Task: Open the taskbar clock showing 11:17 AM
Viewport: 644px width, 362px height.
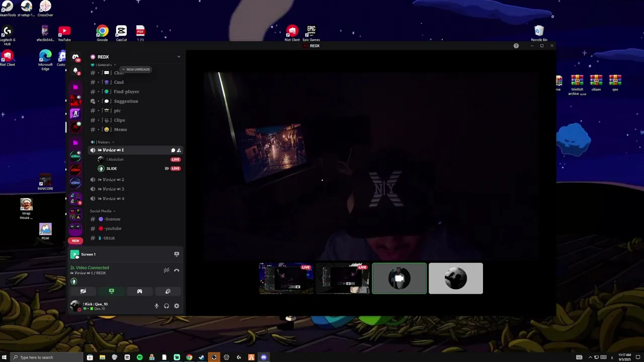Action: 624,357
